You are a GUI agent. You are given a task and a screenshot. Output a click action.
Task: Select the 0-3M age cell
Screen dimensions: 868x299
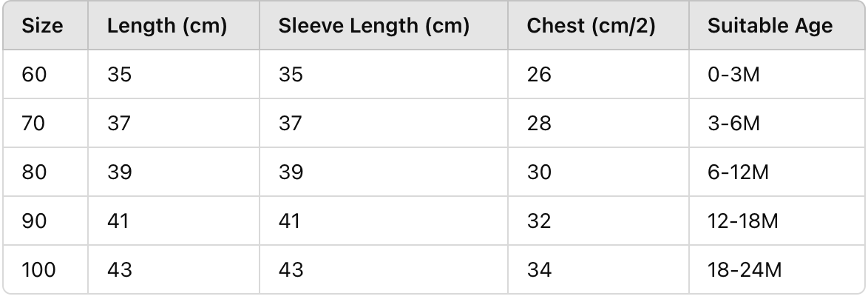click(x=733, y=75)
